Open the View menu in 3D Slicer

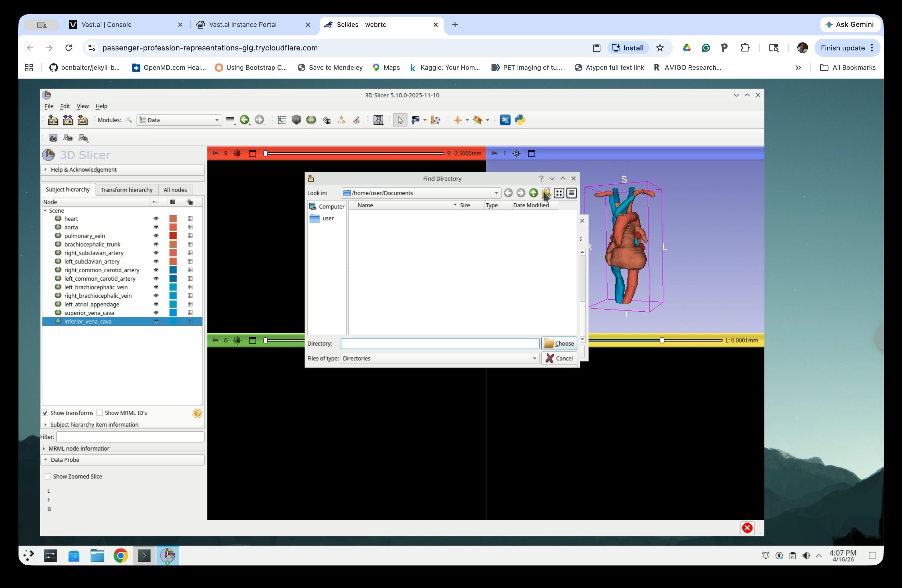83,106
